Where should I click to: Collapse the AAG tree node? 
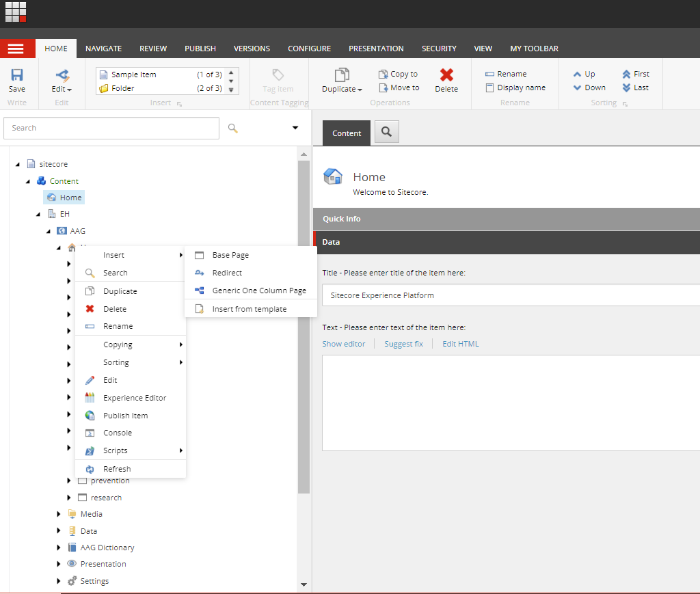tap(49, 232)
